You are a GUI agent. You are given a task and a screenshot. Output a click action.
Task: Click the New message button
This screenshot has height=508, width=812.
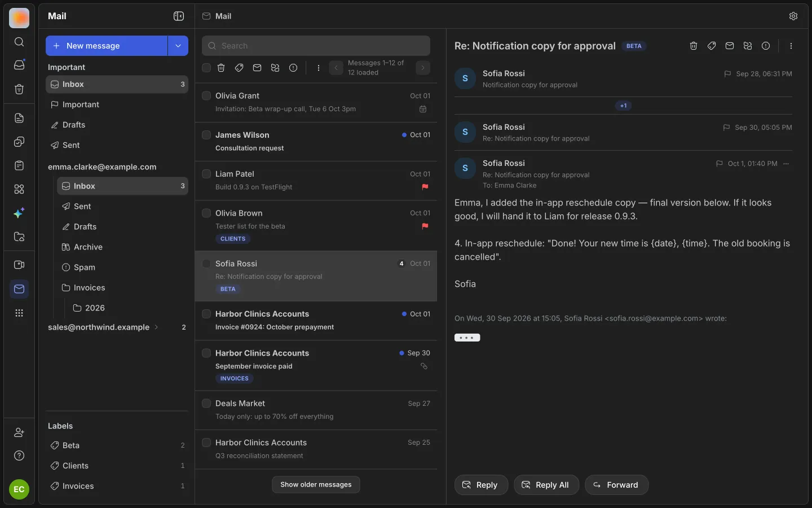107,46
